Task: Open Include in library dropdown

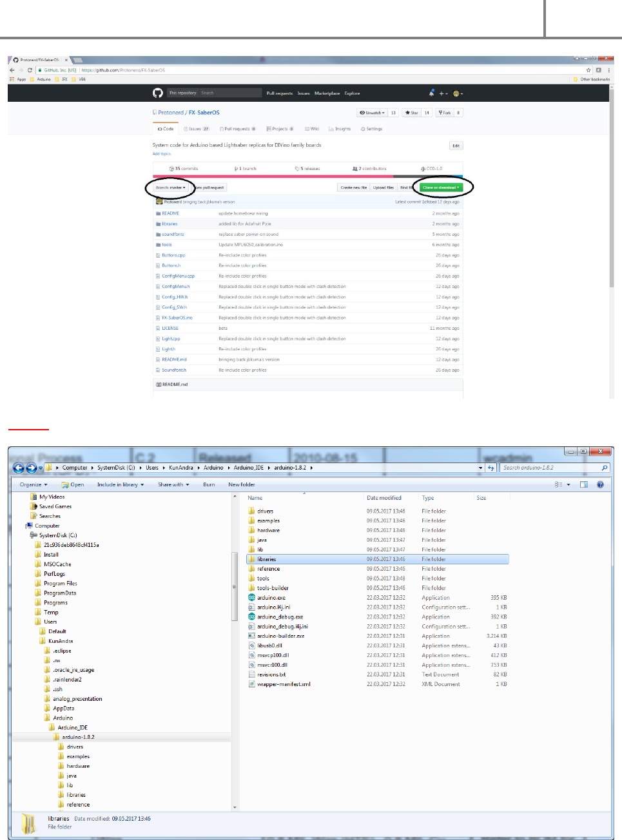Action: [121, 484]
